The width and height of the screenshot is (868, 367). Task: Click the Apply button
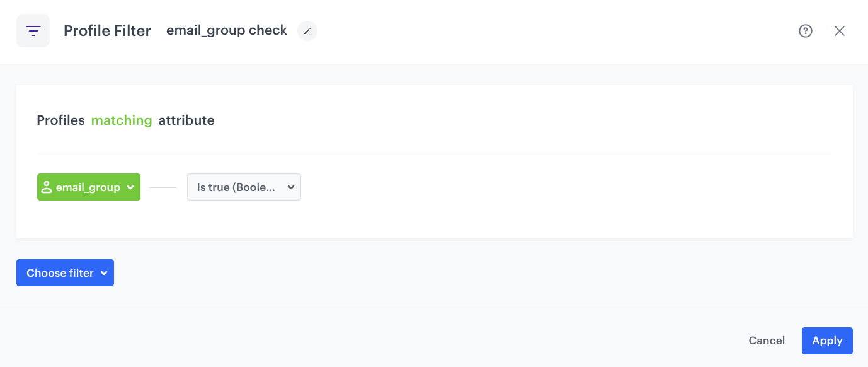[827, 341]
